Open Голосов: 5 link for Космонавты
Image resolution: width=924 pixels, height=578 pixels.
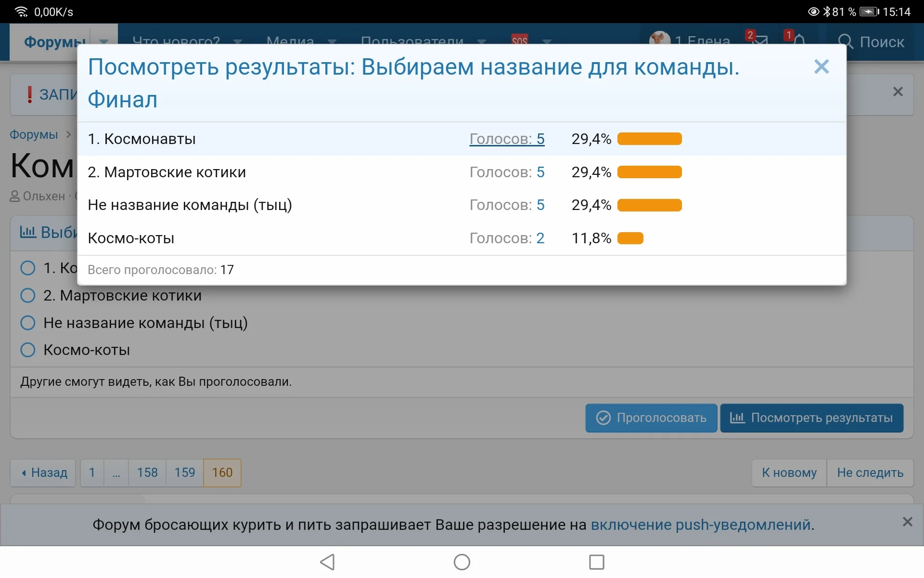507,139
